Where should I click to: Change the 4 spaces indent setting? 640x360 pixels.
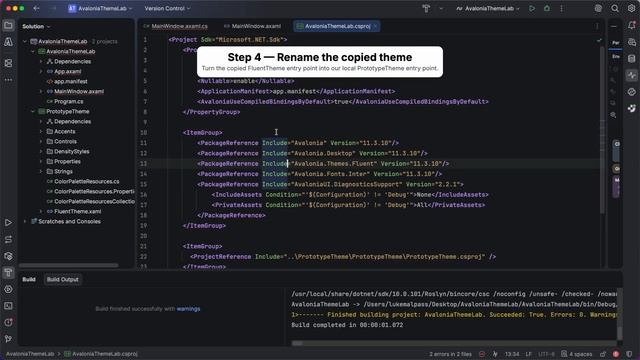click(x=576, y=354)
